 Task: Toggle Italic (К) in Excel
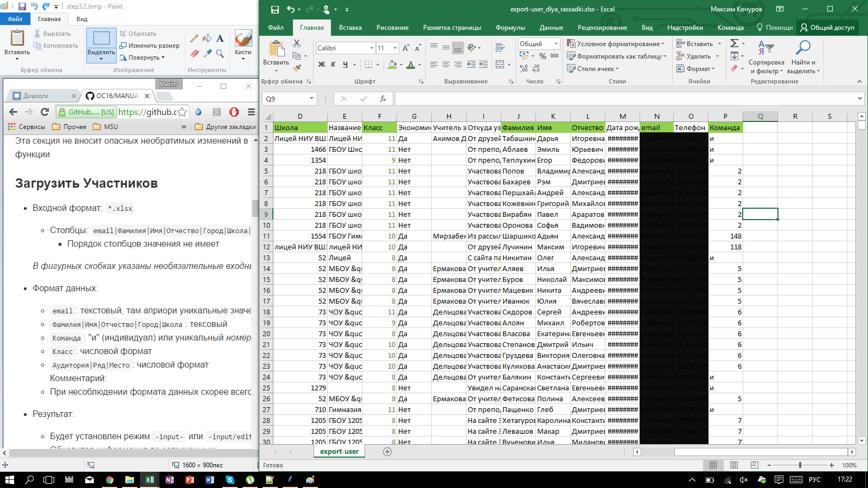coord(333,65)
